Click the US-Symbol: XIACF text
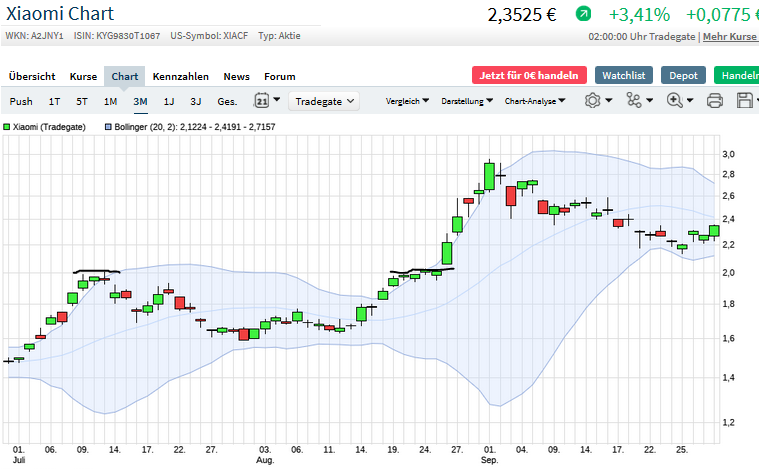Image resolution: width=759 pixels, height=469 pixels. (209, 36)
